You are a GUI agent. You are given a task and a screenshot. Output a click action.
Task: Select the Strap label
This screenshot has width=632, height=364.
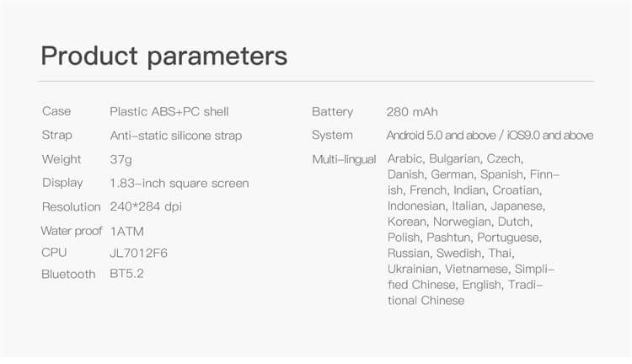[56, 135]
